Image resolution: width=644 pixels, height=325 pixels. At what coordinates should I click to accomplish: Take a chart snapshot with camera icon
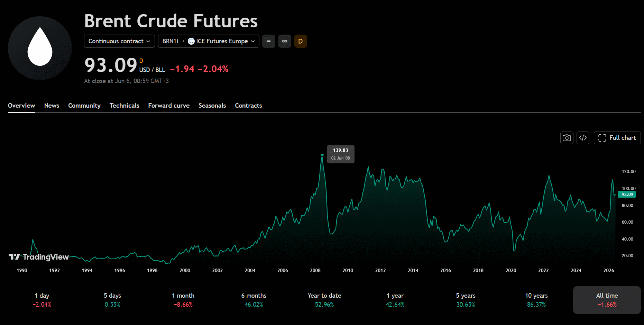[567, 138]
